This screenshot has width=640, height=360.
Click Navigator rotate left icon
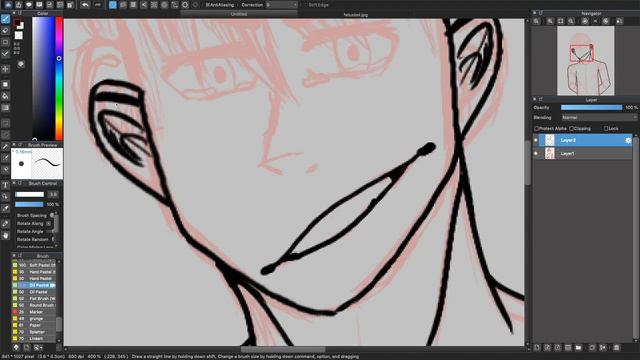(585, 21)
